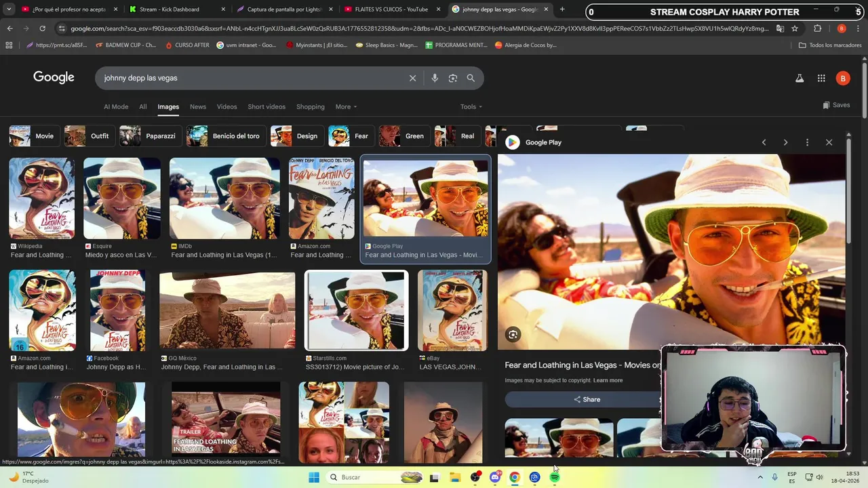Click the Google logo
Viewport: 868px width, 488px height.
[x=54, y=77]
